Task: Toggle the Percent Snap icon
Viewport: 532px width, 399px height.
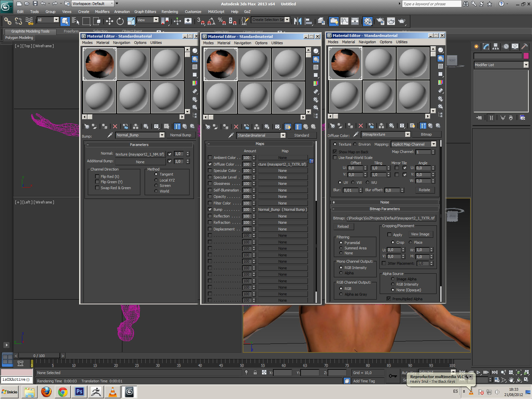Action: click(x=222, y=21)
